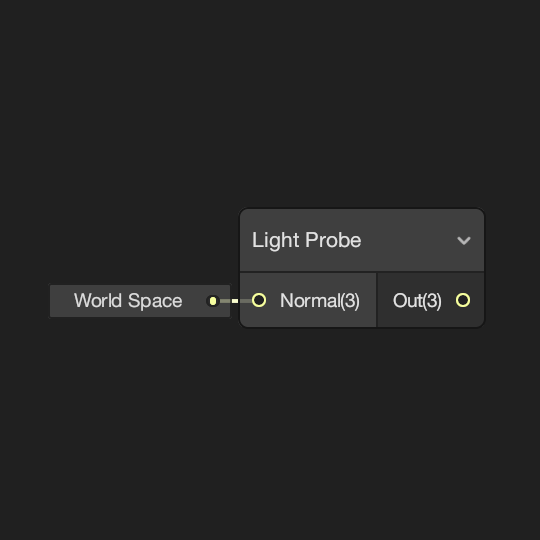The width and height of the screenshot is (540, 540).
Task: Click the word Space in the World Space field
Action: pyautogui.click(x=155, y=301)
